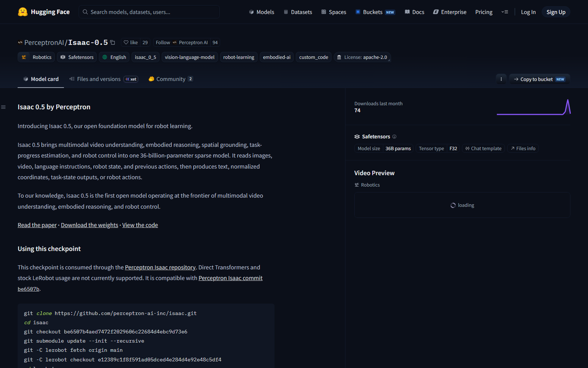Click the Robotics link under Video Preview
This screenshot has width=588, height=368.
[x=367, y=185]
